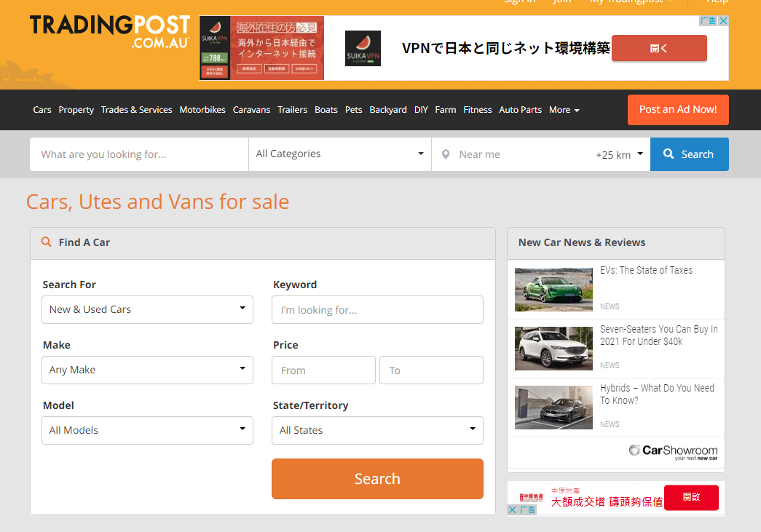Screen dimensions: 761x532
Task: Click the location pin icon in search bar
Action: [446, 154]
